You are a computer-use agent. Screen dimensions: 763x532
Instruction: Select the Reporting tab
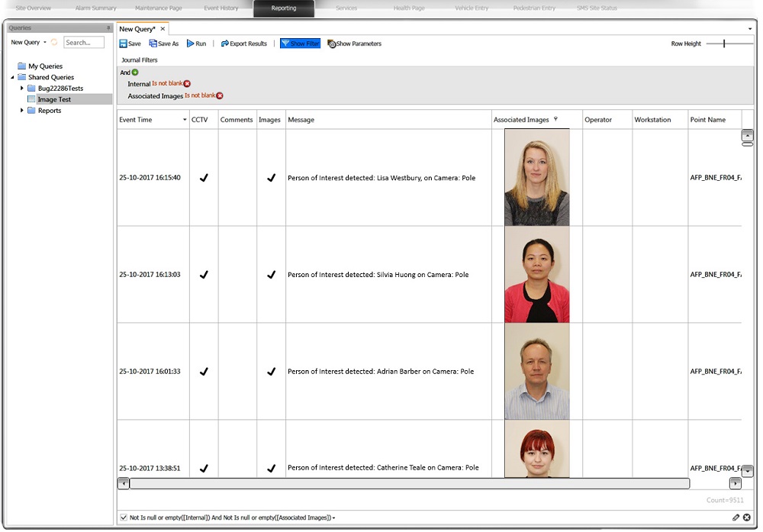pyautogui.click(x=284, y=8)
